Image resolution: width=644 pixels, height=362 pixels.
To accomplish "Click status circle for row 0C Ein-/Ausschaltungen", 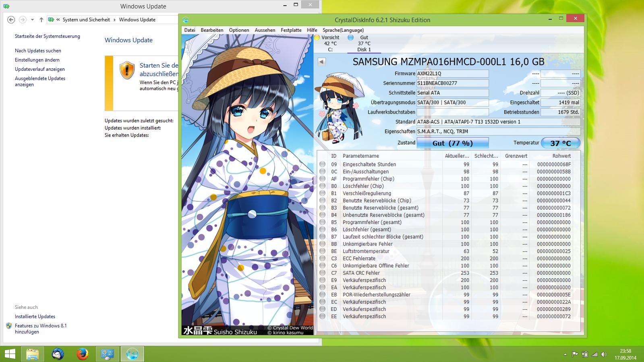I will pyautogui.click(x=323, y=172).
